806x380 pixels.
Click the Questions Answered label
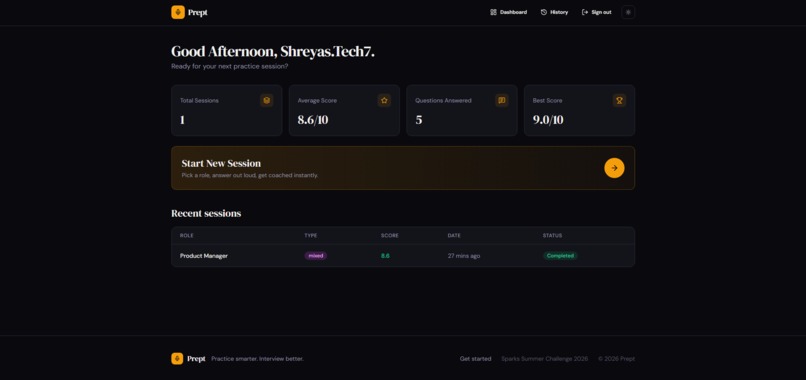click(443, 101)
